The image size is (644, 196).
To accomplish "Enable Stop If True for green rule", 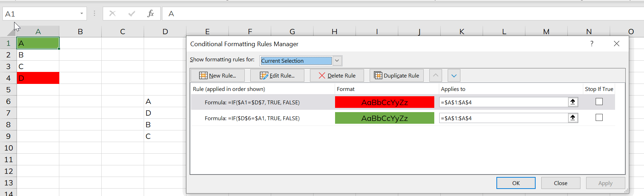I will click(599, 117).
